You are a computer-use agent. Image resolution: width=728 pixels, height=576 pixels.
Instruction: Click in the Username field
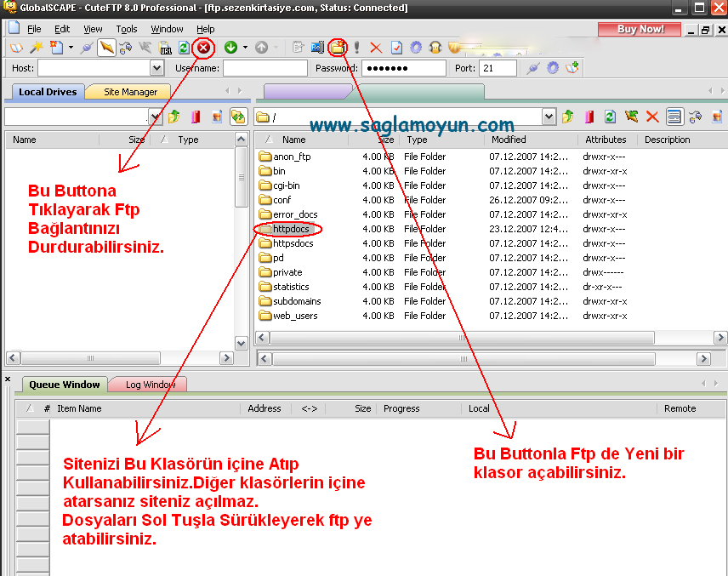pos(265,68)
